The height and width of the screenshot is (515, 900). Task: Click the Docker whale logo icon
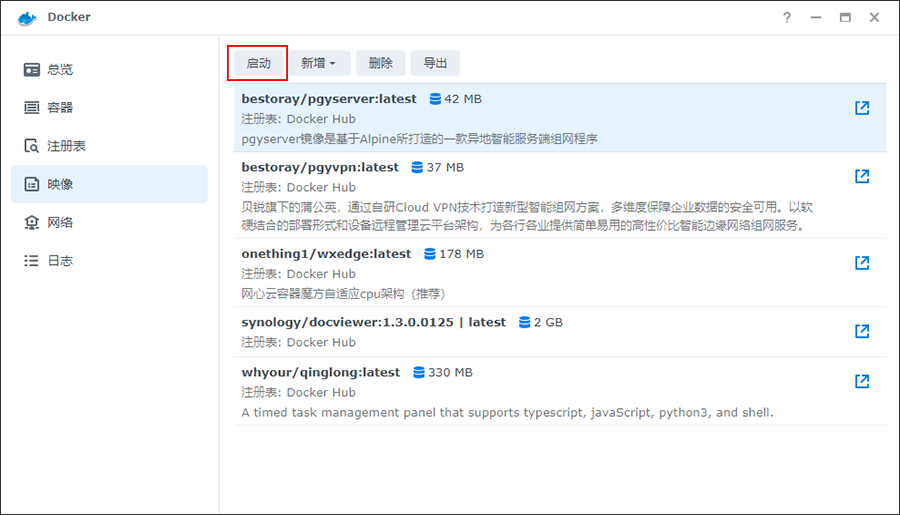pos(27,18)
